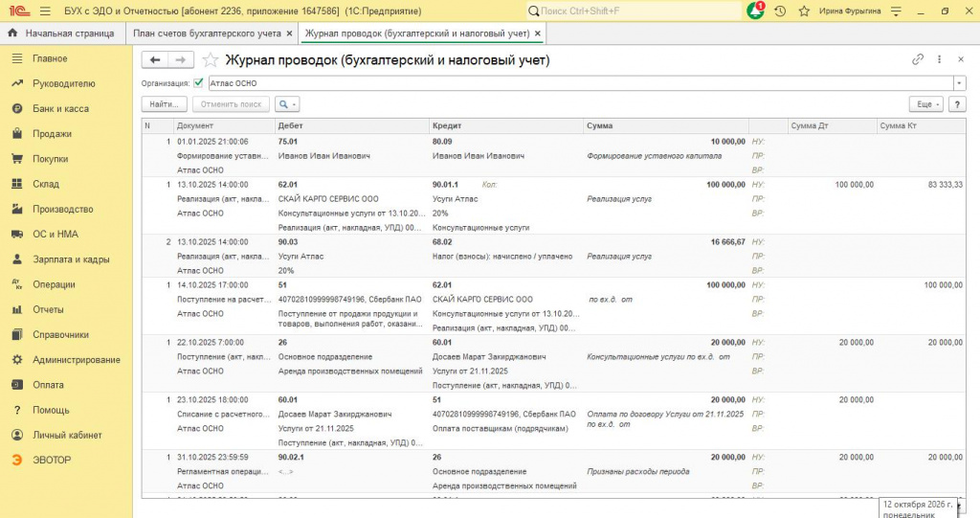Open the Банк и касса section
980x518 pixels.
click(x=60, y=109)
